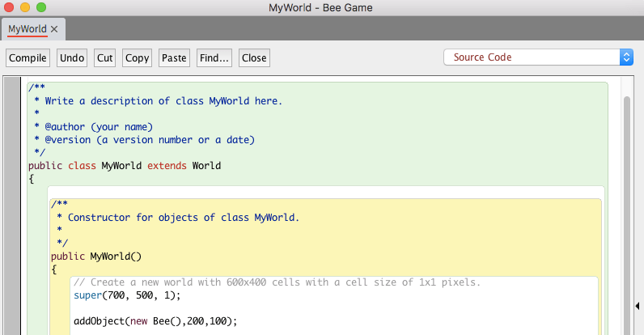Click the @version comment line
Screen dimensions: 644x335
tap(146, 140)
